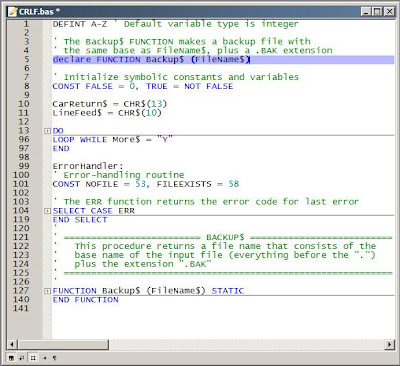Viewport: 400px width, 366px height.
Task: Click the right arrow of horizontal scrollbar
Action: pos(389,344)
